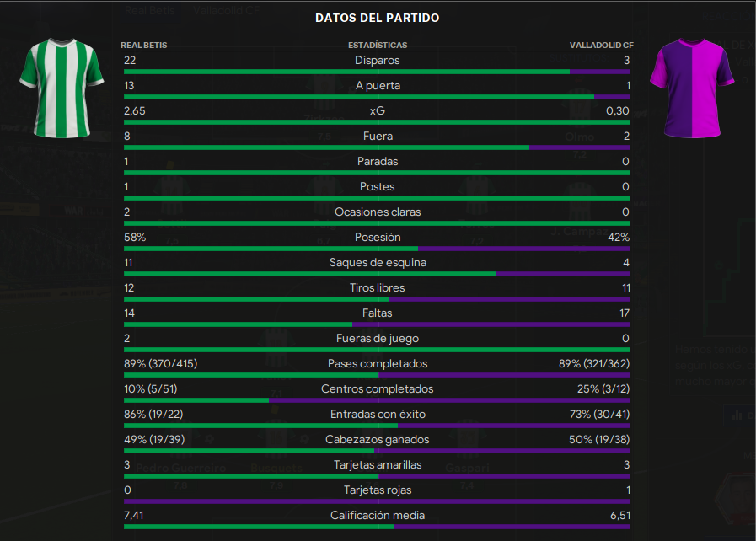Select the VALLADOLID CF column header
The height and width of the screenshot is (541, 756).
(601, 45)
